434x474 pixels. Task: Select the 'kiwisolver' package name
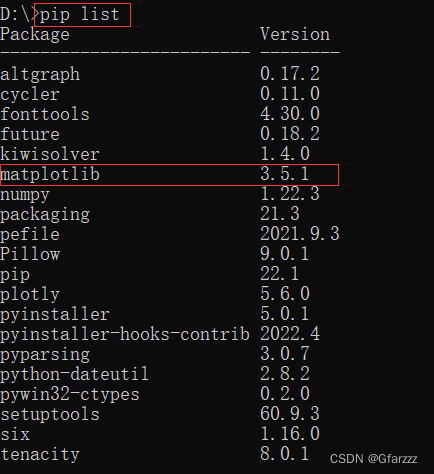pyautogui.click(x=50, y=154)
